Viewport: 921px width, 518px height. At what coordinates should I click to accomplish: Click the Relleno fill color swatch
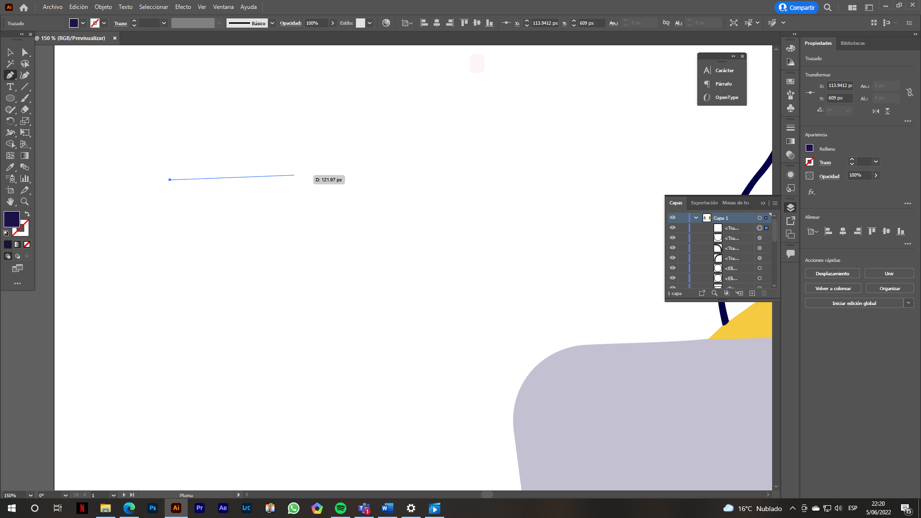click(810, 149)
